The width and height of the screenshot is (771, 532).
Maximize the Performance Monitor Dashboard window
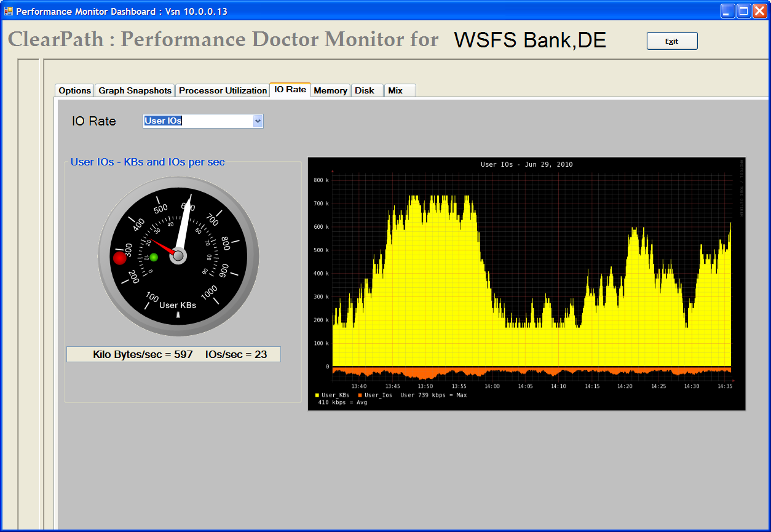pyautogui.click(x=744, y=11)
